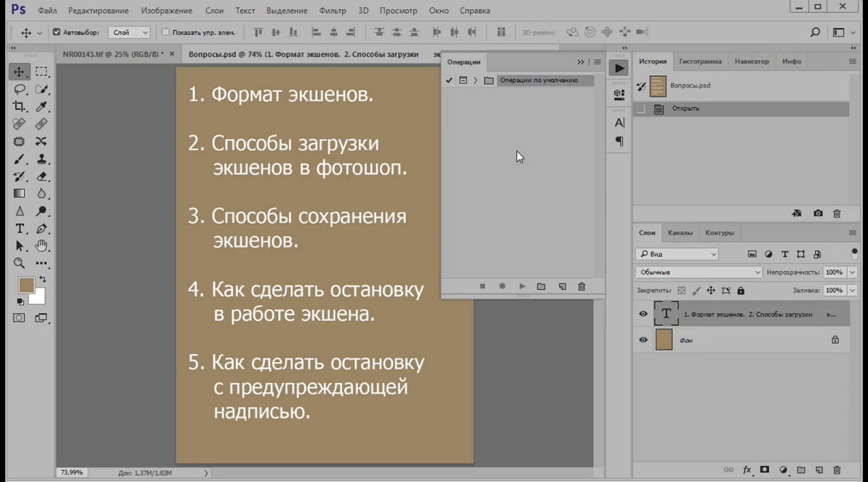Open the Фильтр menu
The width and height of the screenshot is (868, 482).
[333, 11]
